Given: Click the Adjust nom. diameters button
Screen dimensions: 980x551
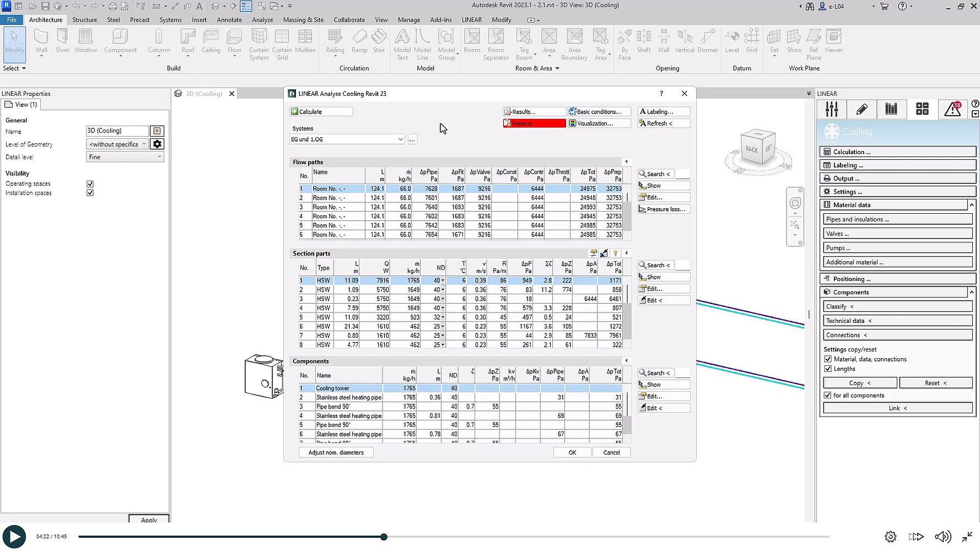Looking at the screenshot, I should 336,452.
